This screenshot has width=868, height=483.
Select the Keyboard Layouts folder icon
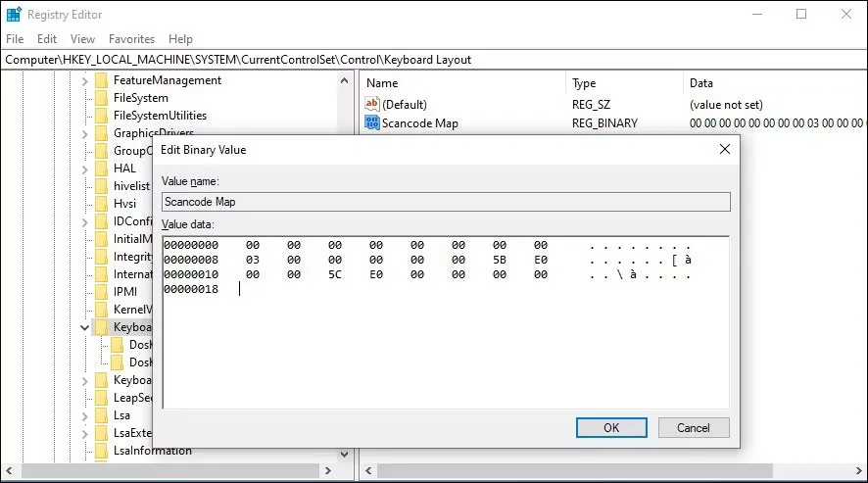101,380
